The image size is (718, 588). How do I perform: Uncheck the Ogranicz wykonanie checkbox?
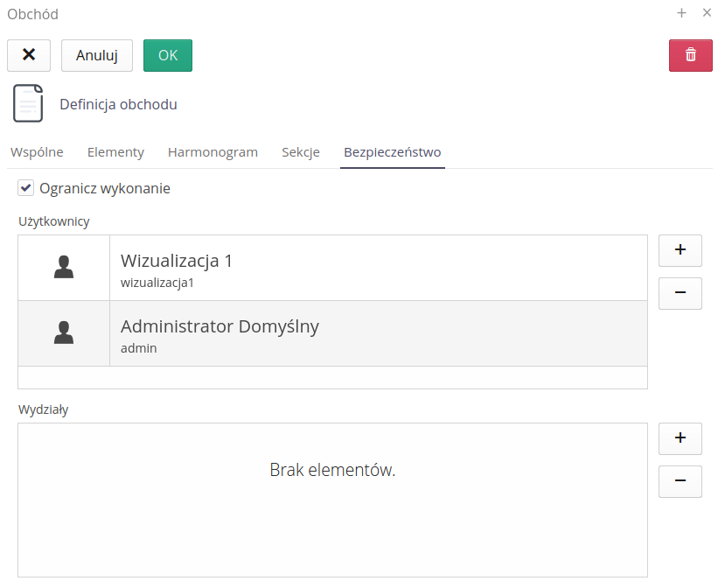click(x=26, y=188)
